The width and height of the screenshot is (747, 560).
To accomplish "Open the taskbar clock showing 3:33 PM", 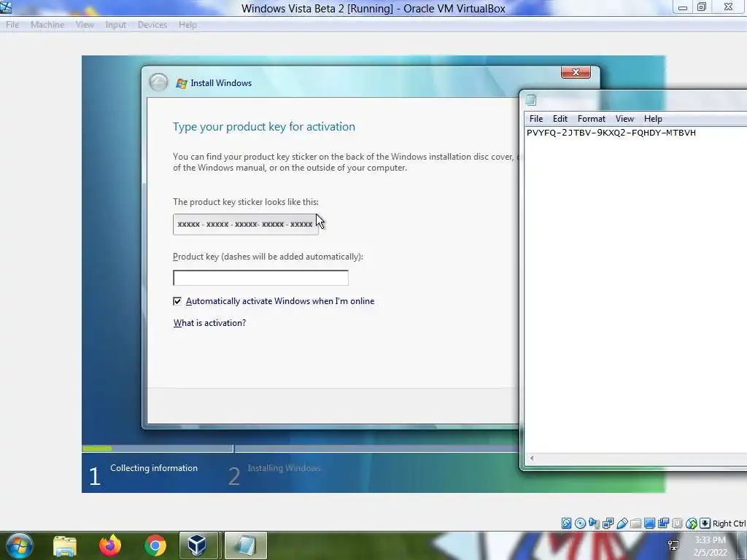I will click(711, 546).
